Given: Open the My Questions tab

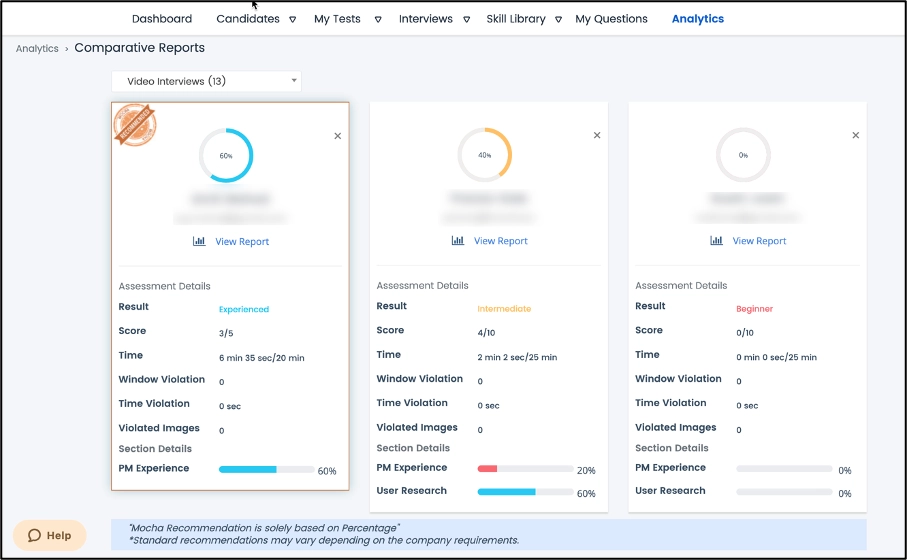Looking at the screenshot, I should click(x=611, y=19).
